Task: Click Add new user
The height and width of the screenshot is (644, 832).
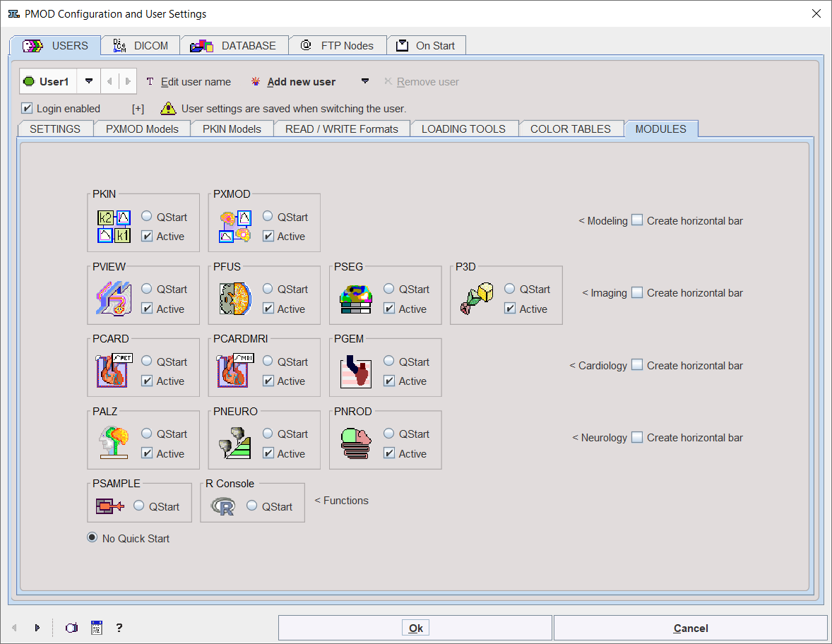Action: coord(295,82)
